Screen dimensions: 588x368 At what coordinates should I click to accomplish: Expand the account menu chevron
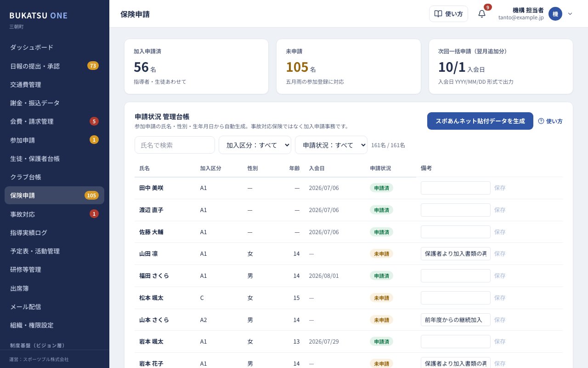(x=570, y=14)
